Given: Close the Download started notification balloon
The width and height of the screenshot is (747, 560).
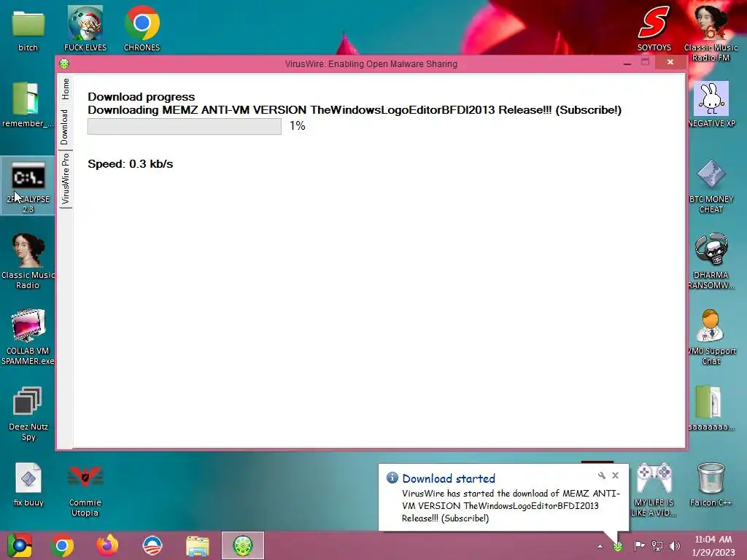Looking at the screenshot, I should click(616, 475).
